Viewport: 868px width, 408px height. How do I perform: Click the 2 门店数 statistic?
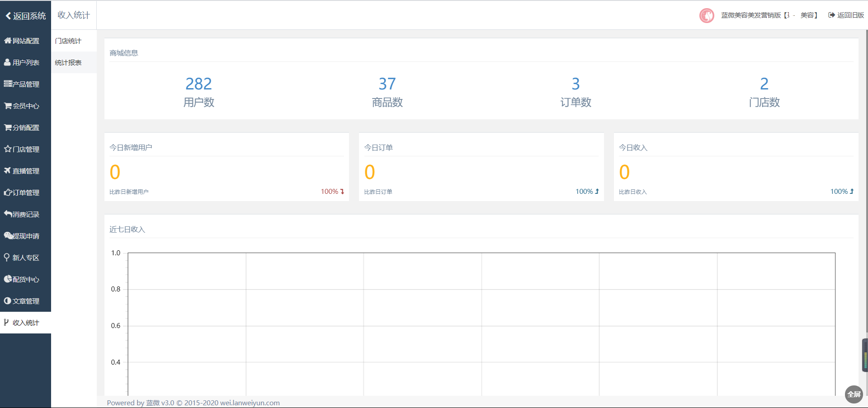point(764,92)
